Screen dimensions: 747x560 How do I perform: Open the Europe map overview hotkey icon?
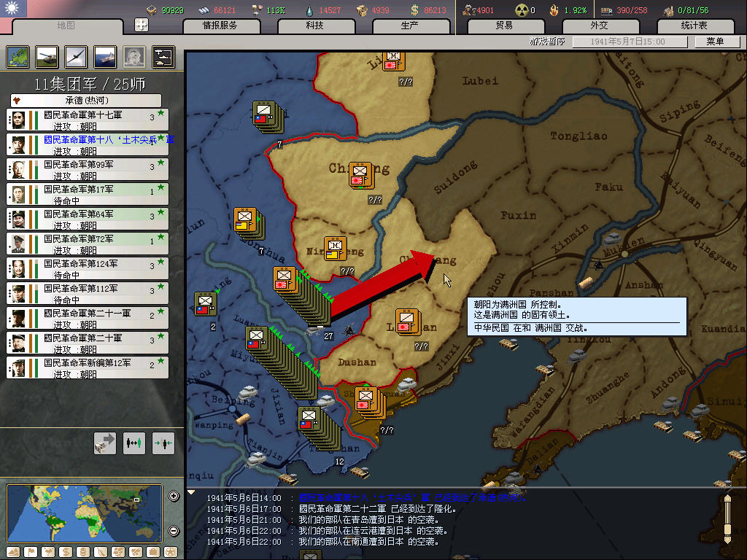(18, 57)
